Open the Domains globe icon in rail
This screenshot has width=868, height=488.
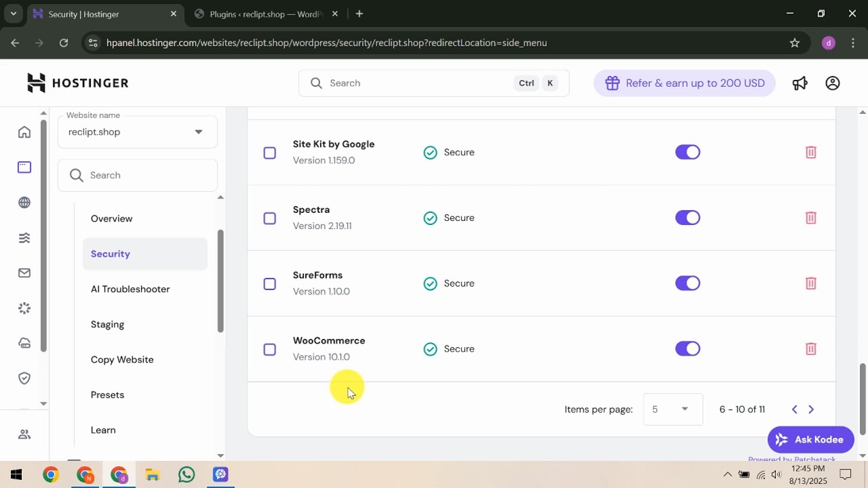24,203
